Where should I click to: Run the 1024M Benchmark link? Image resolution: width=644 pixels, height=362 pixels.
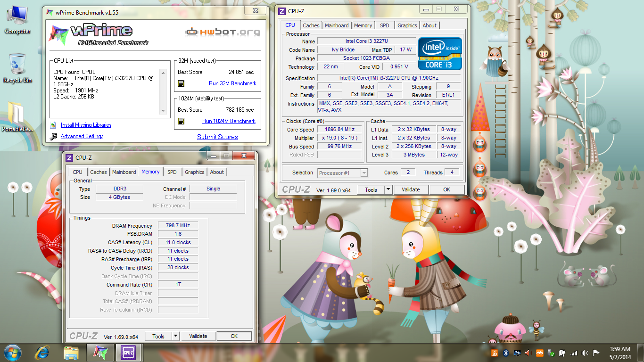pos(229,121)
